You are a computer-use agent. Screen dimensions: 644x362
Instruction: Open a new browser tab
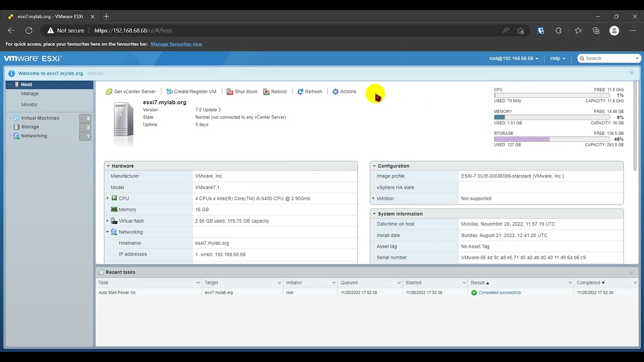106,17
